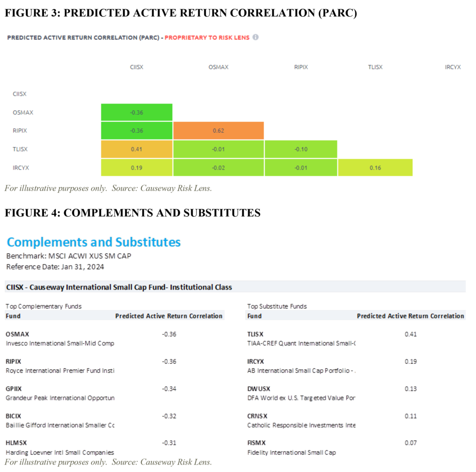Click the Baillie Gifford International Smaller fund name
Image resolution: width=476 pixels, height=472 pixels.
[60, 425]
